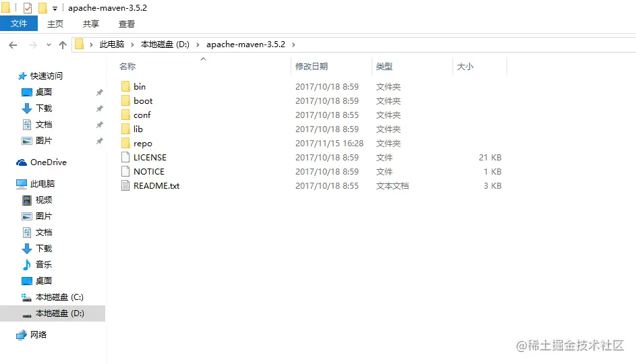Sort by 名称 column header
Screen dimensions: 636x364
127,67
